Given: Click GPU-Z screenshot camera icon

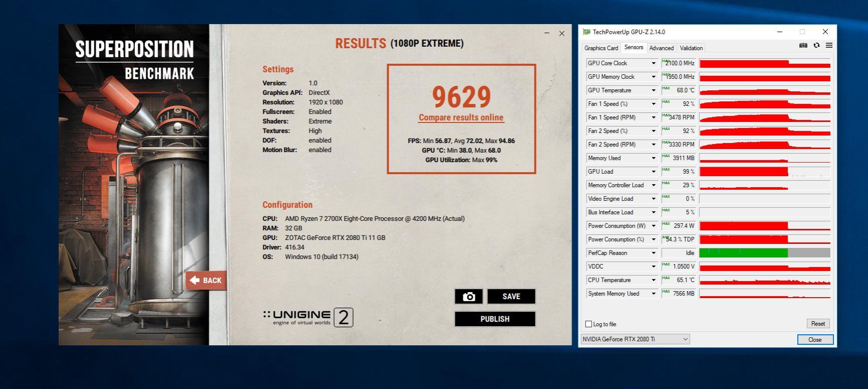Looking at the screenshot, I should click(803, 45).
